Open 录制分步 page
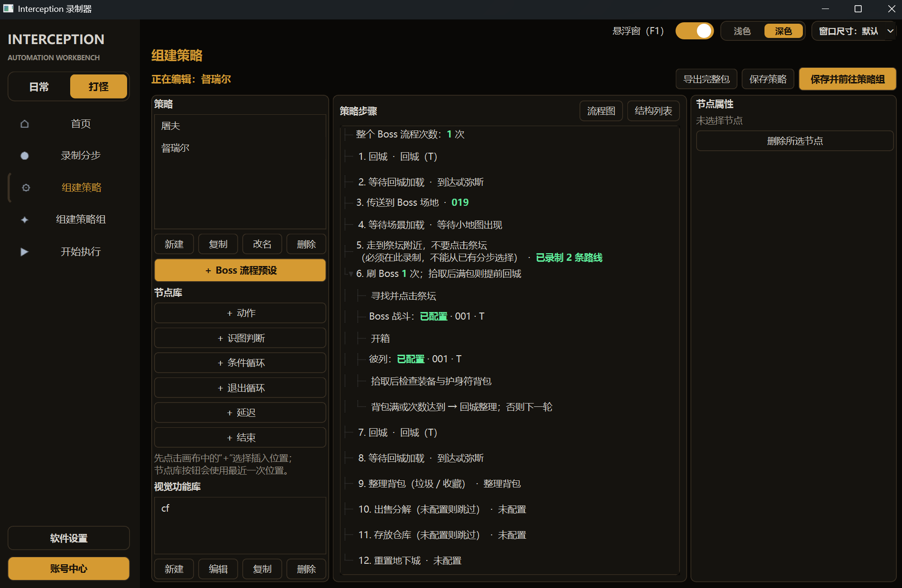 (81, 156)
